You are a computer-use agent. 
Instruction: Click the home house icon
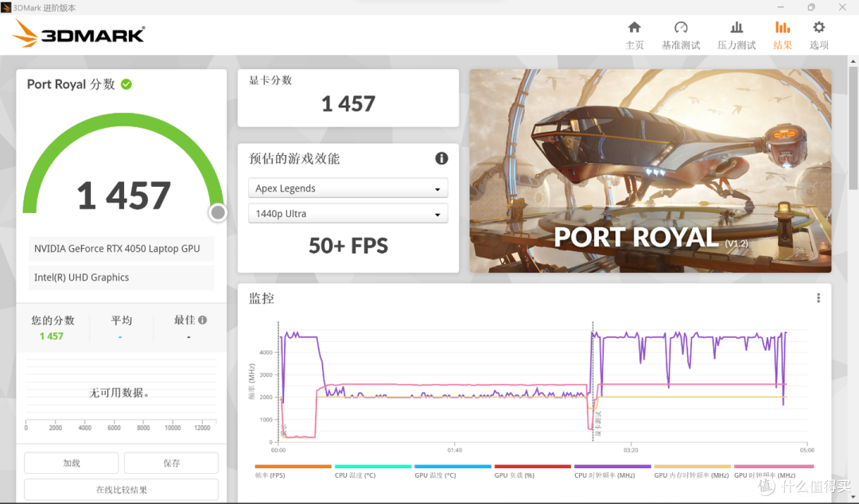[x=635, y=27]
